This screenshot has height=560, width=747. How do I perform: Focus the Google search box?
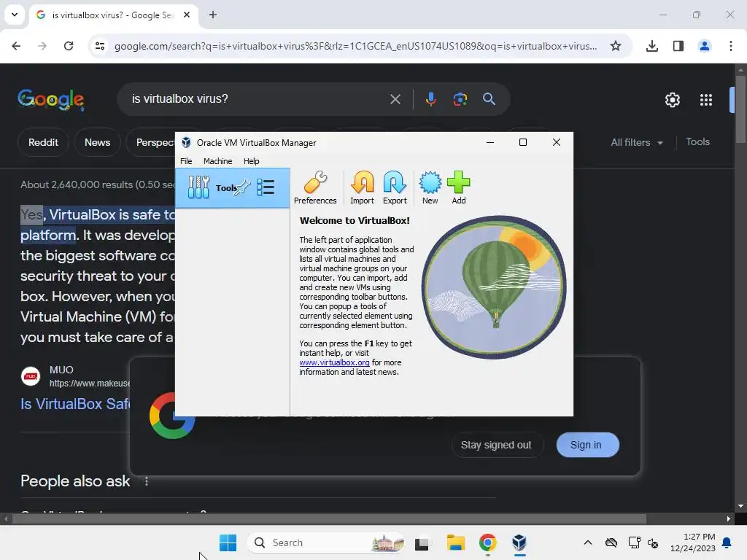pyautogui.click(x=258, y=99)
